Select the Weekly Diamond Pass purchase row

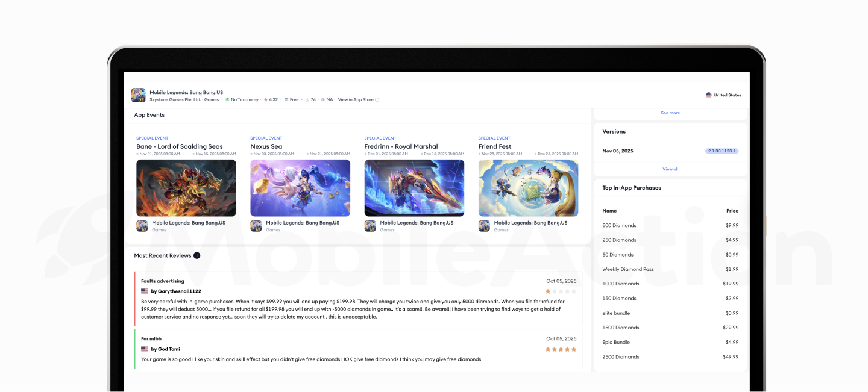point(670,269)
